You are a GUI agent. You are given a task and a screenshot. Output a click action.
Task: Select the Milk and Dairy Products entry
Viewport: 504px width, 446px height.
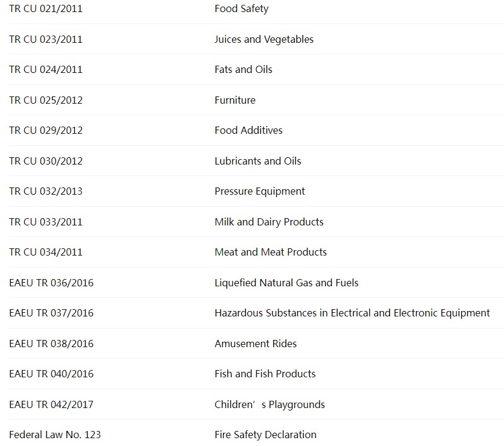click(268, 222)
